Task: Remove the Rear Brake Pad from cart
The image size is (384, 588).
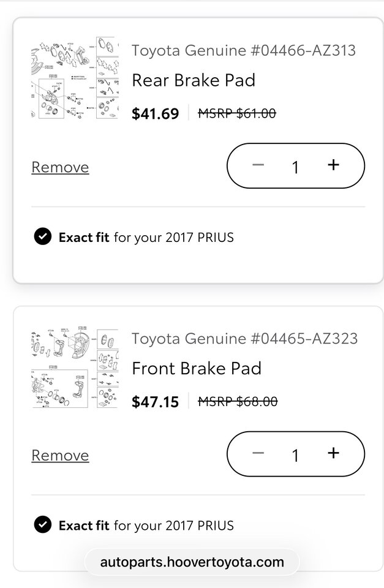Action: (x=60, y=167)
